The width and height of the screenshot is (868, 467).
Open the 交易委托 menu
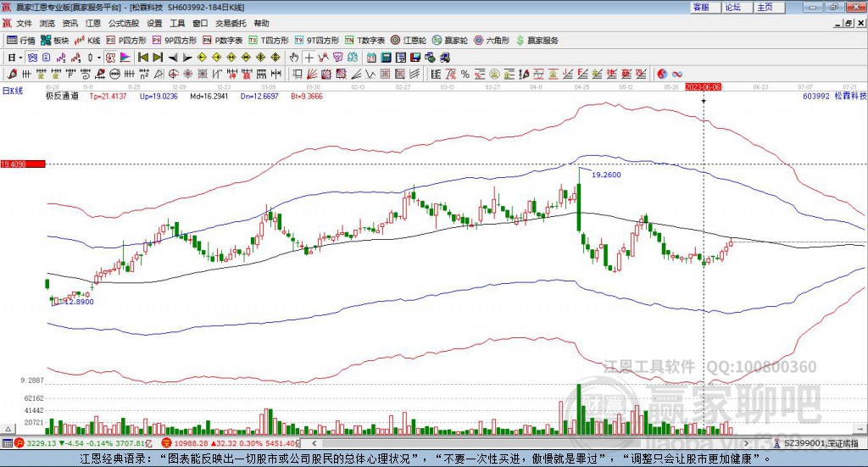click(x=231, y=23)
